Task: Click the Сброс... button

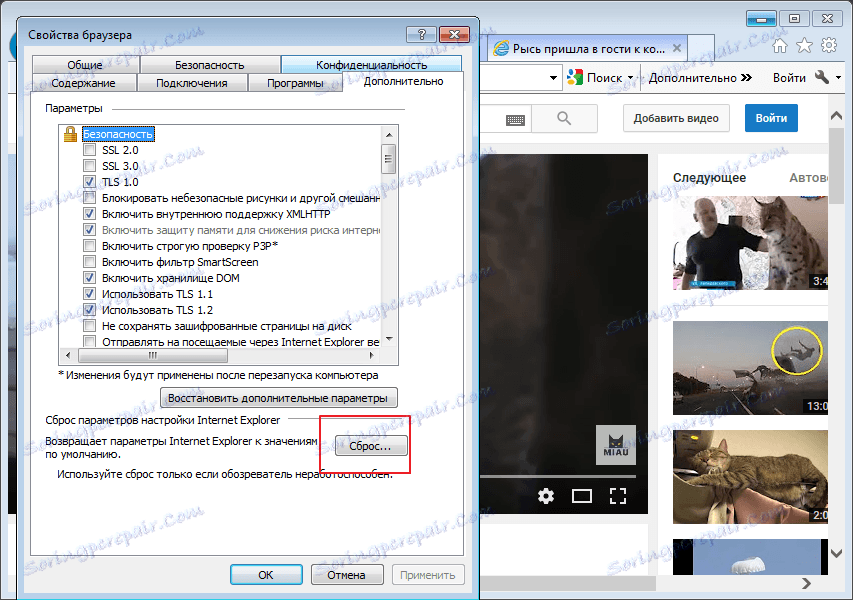Action: pos(370,446)
